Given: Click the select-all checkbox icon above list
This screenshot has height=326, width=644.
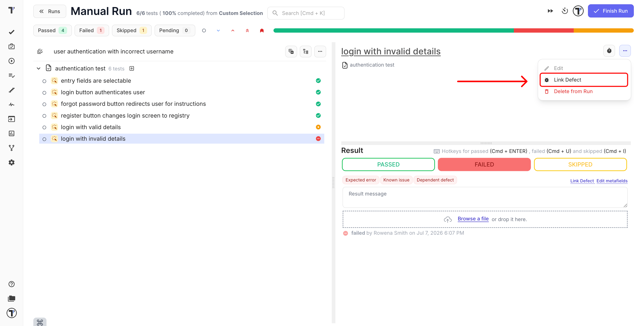Looking at the screenshot, I should tap(40, 51).
